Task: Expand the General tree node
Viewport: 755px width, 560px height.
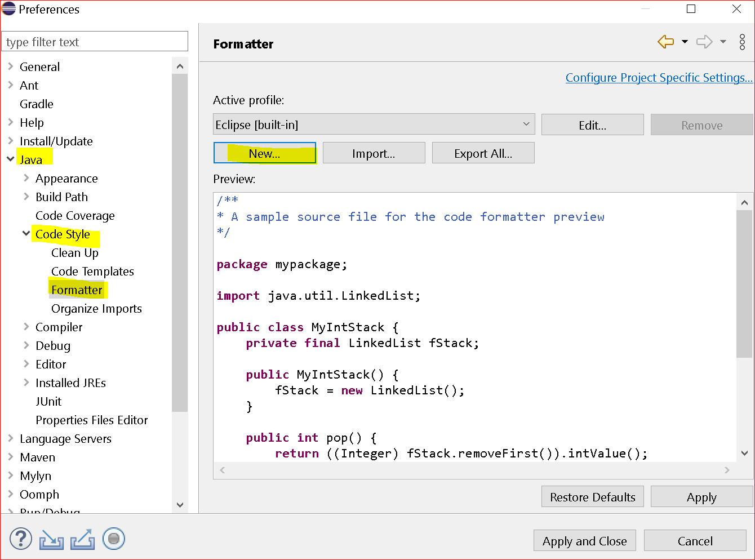Action: tap(10, 66)
